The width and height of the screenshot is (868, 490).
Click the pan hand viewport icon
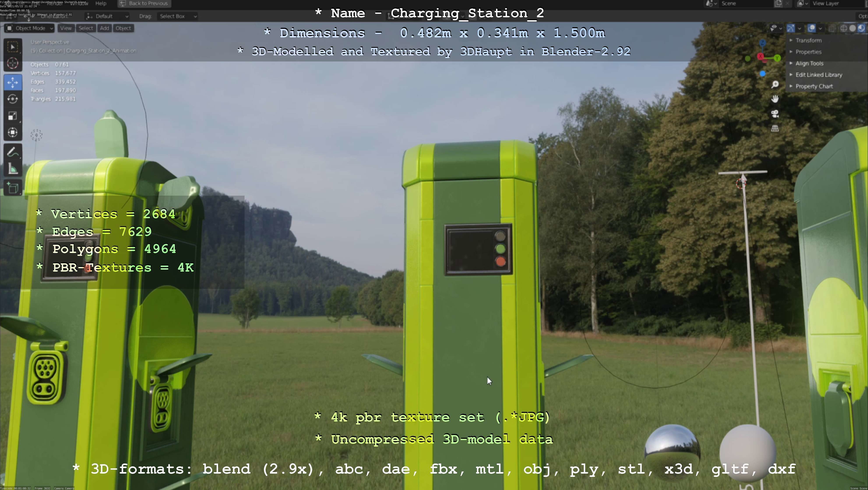[x=775, y=99]
